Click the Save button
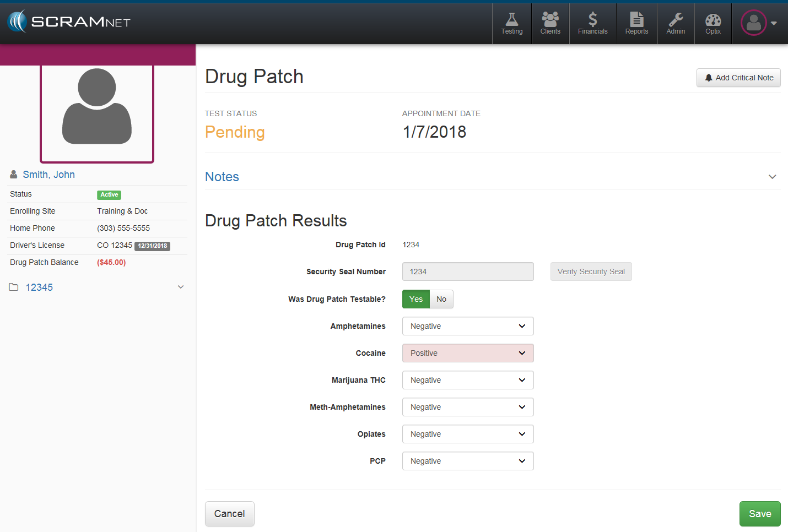 pos(759,514)
